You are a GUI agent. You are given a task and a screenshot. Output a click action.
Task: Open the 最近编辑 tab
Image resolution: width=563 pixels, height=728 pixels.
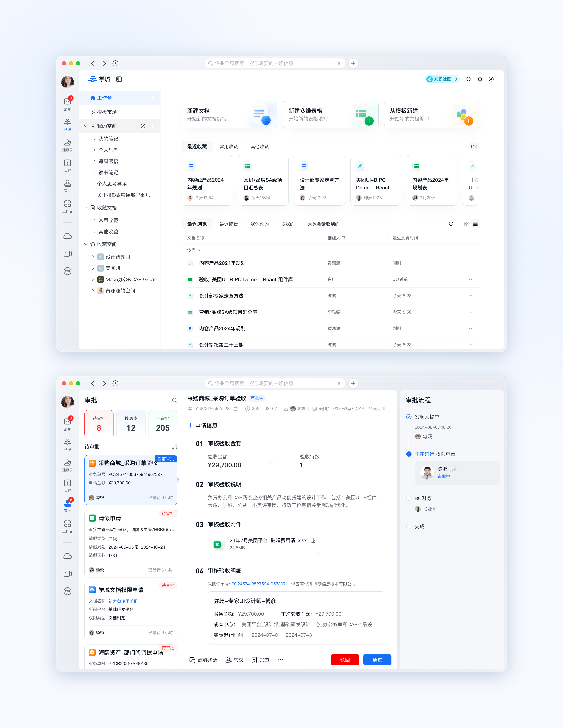point(229,224)
